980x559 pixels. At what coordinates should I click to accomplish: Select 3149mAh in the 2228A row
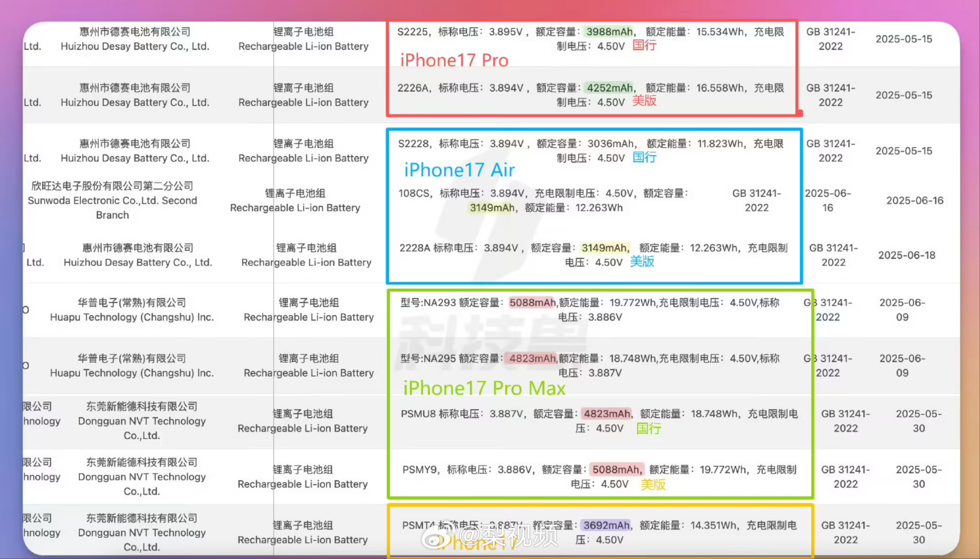(605, 248)
